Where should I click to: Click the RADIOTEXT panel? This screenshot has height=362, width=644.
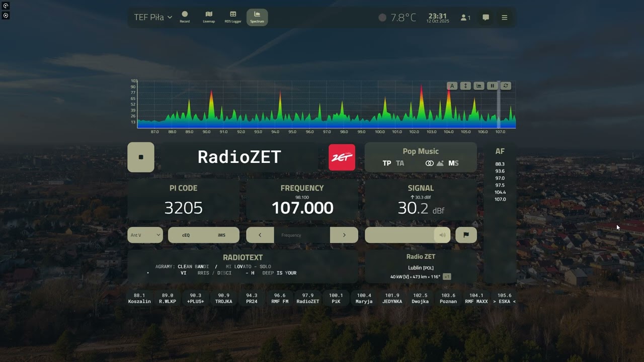tap(243, 266)
